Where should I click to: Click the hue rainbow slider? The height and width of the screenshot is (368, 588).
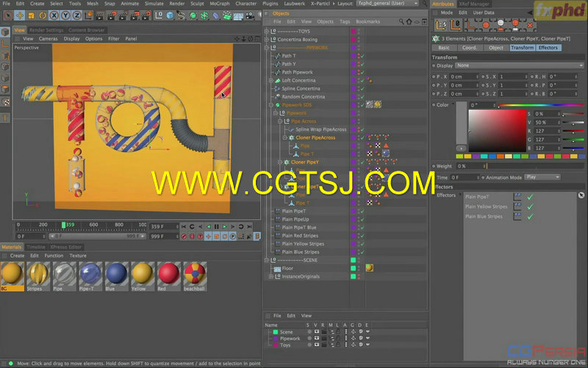(x=541, y=105)
